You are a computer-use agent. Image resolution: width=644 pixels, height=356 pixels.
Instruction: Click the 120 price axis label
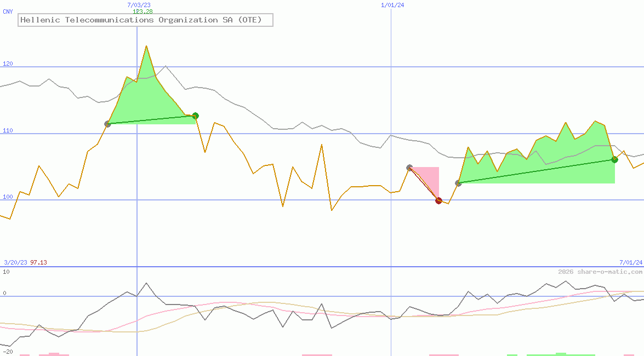[8, 64]
